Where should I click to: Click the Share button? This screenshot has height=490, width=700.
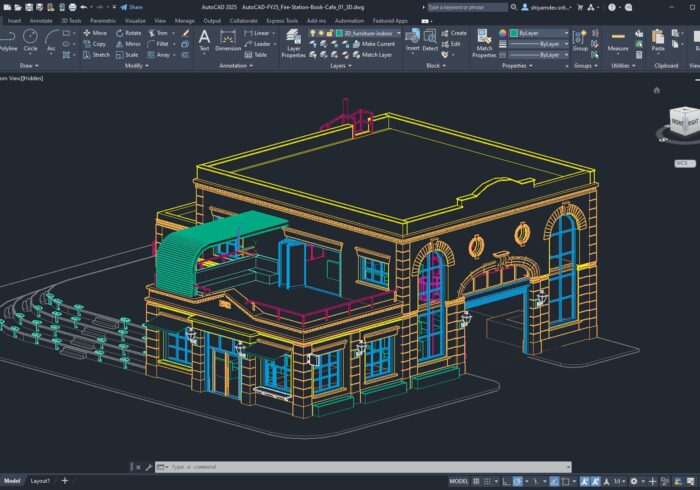pyautogui.click(x=132, y=7)
